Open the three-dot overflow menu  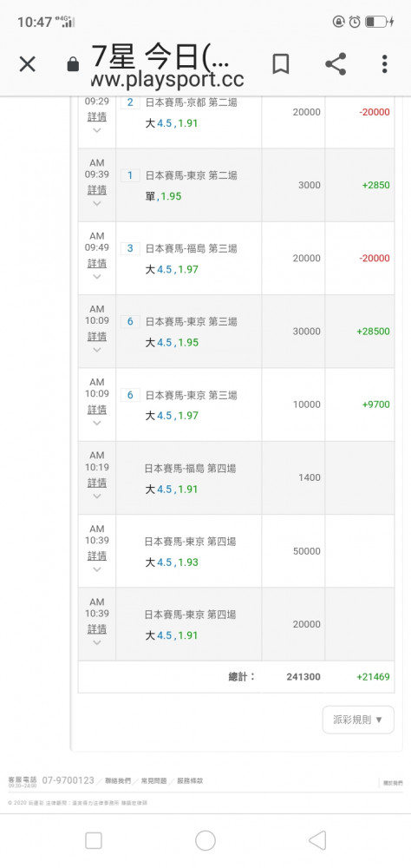[x=384, y=64]
